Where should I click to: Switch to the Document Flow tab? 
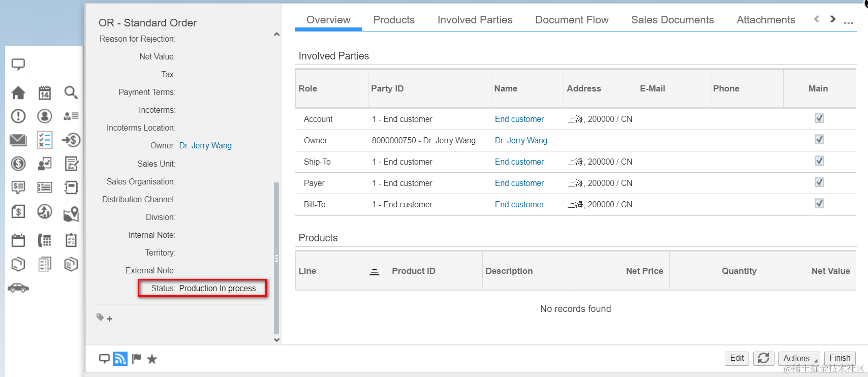572,20
